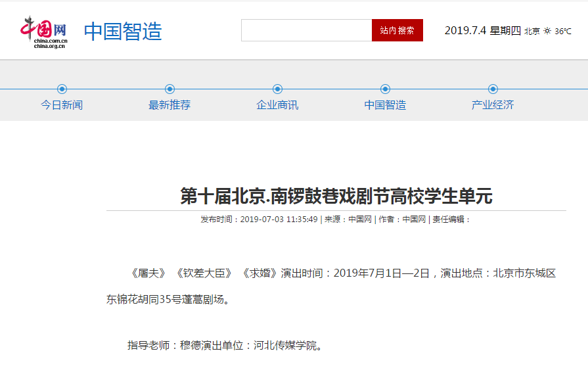Click the publish time 2019-07-03 11:35:49
588x370 pixels.
click(x=279, y=220)
